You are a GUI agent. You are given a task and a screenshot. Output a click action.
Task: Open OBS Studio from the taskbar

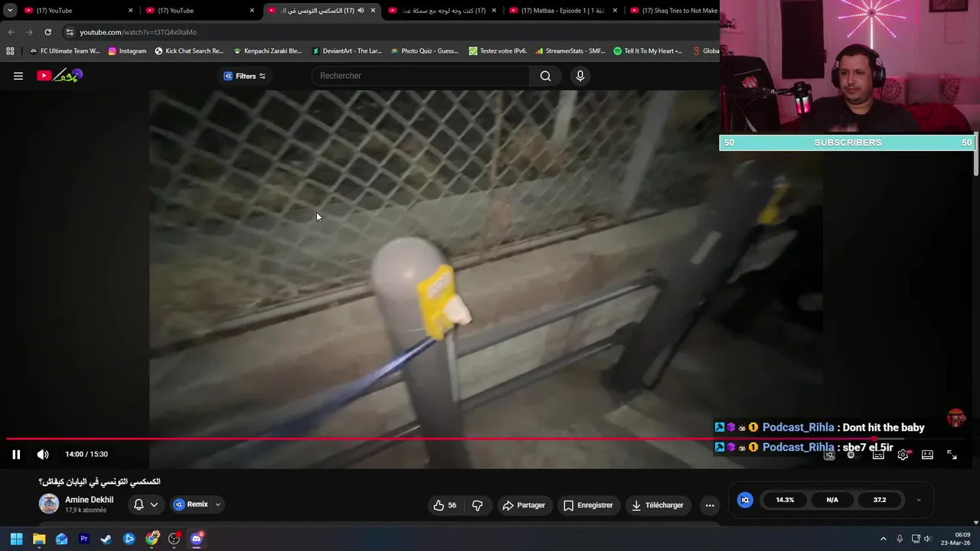coord(175,539)
